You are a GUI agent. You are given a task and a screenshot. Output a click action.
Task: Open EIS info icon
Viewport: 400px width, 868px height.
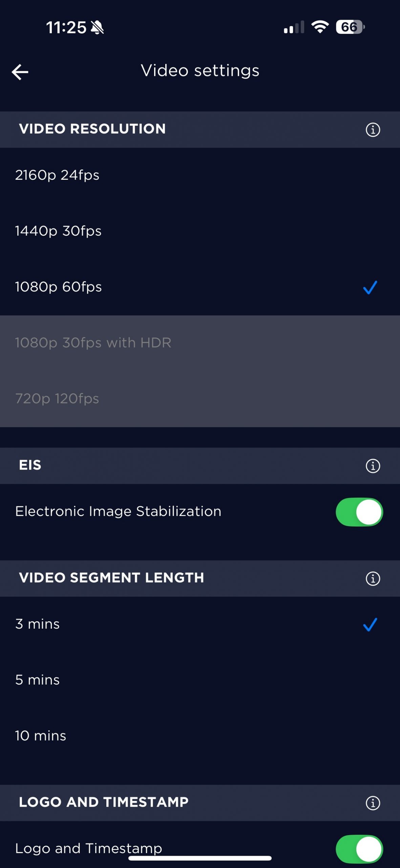373,466
